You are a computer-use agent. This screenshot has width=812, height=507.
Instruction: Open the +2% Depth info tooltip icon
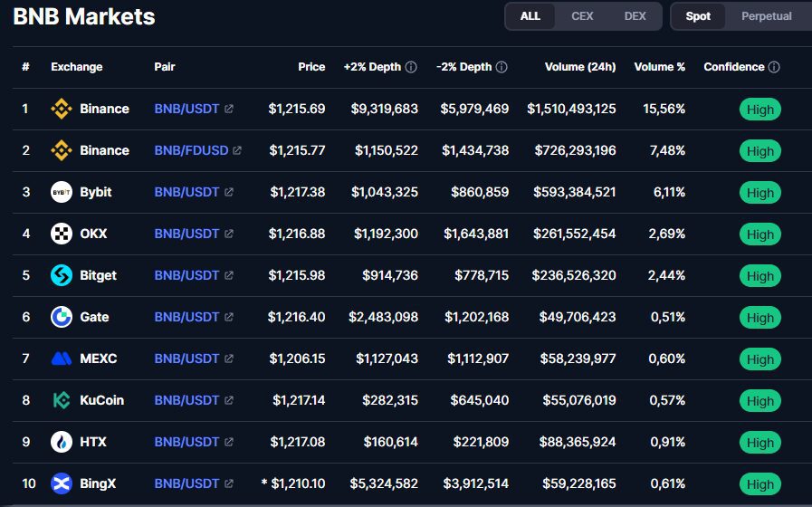411,67
